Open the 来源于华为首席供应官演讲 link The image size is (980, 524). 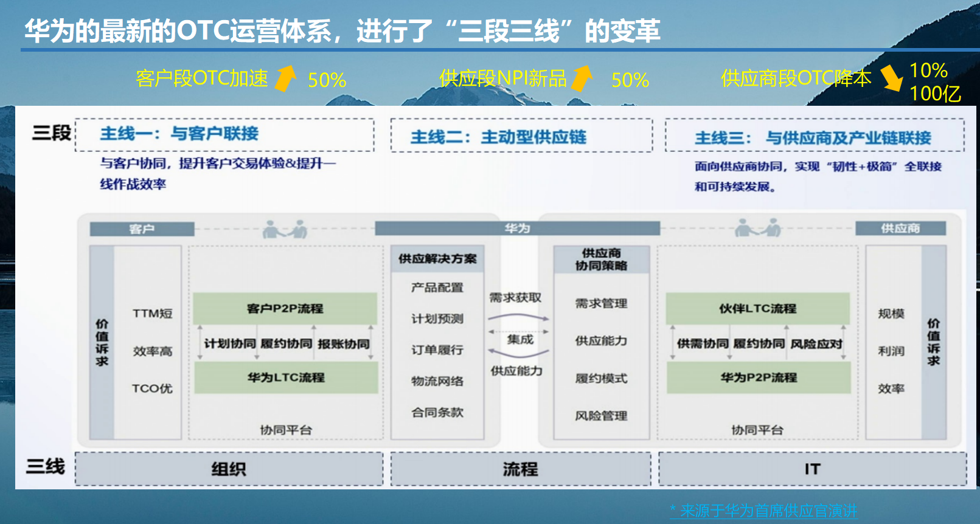pyautogui.click(x=763, y=511)
